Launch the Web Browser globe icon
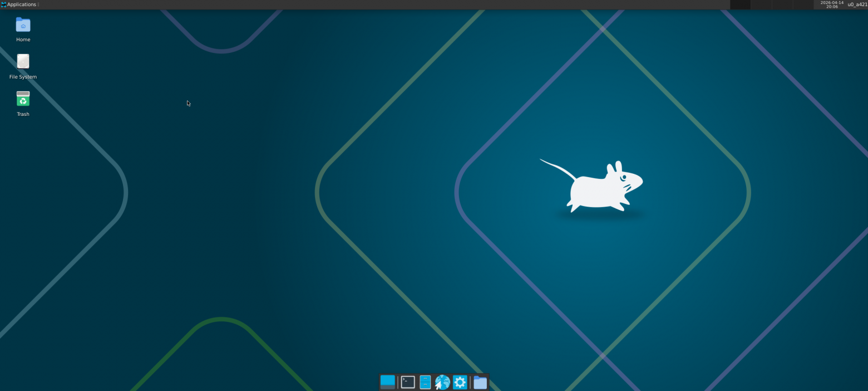The height and width of the screenshot is (391, 868). click(442, 382)
